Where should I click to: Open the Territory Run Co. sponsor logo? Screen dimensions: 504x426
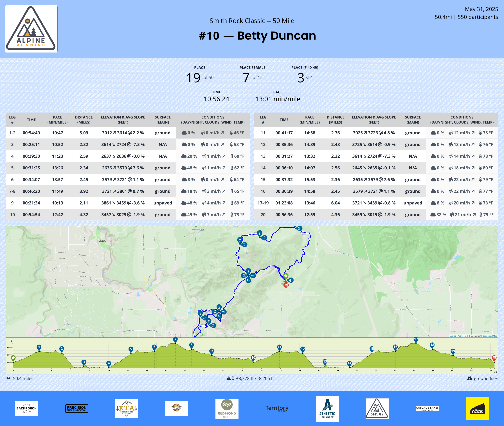pos(277,408)
